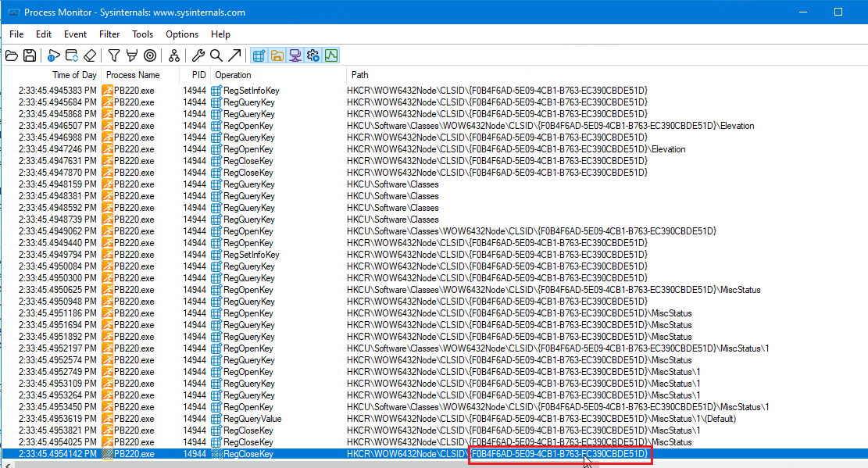Click RegCloseKey in the 2:33:45.4947631 row
Screen dimensions: 868x468
[x=248, y=161]
